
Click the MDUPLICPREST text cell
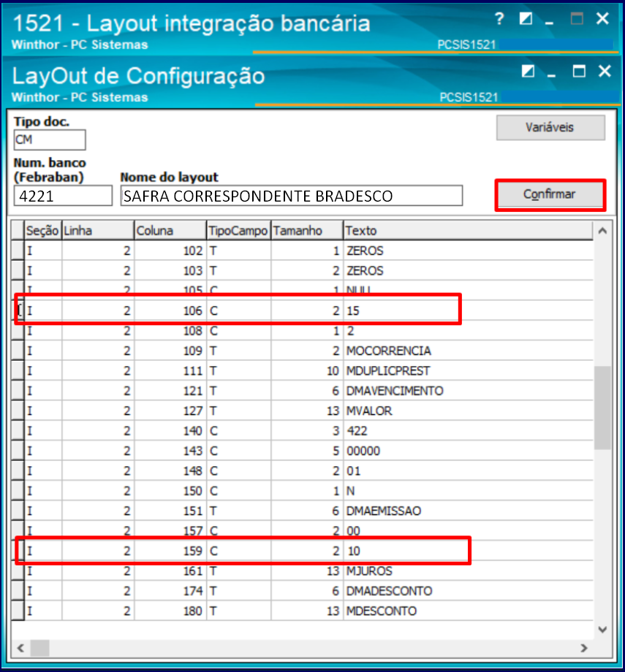coord(469,371)
